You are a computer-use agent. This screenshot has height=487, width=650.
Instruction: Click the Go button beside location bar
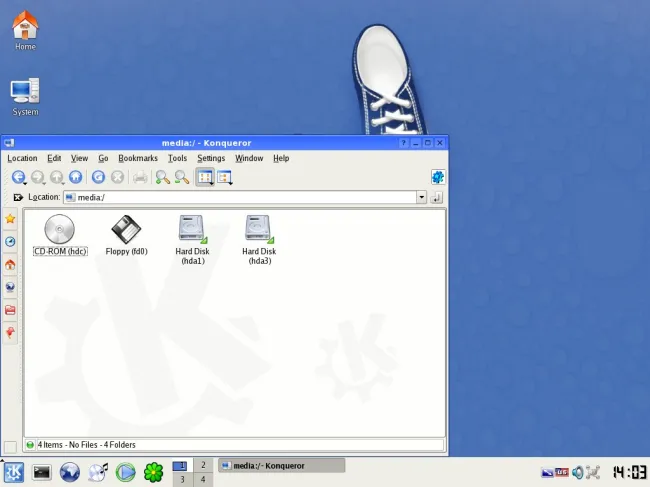click(437, 197)
